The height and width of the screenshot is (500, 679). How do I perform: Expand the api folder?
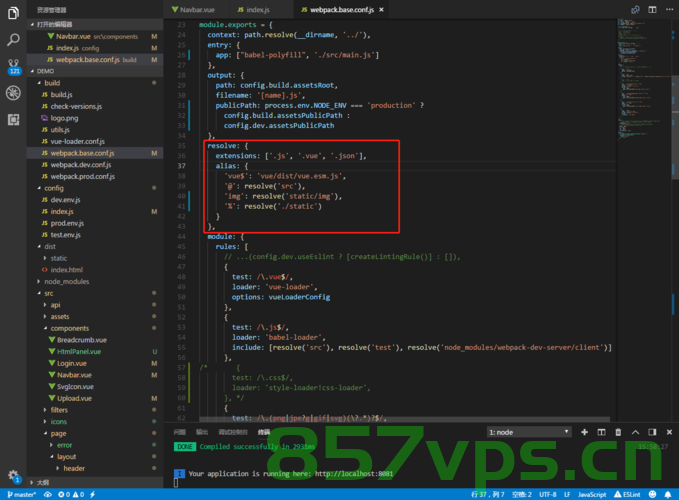point(95,305)
